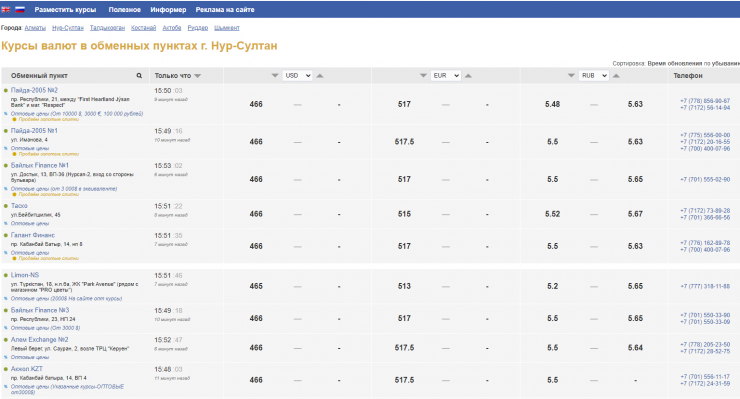The width and height of the screenshot is (740, 399).
Task: Open the USD currency dropdown
Action: click(x=297, y=76)
